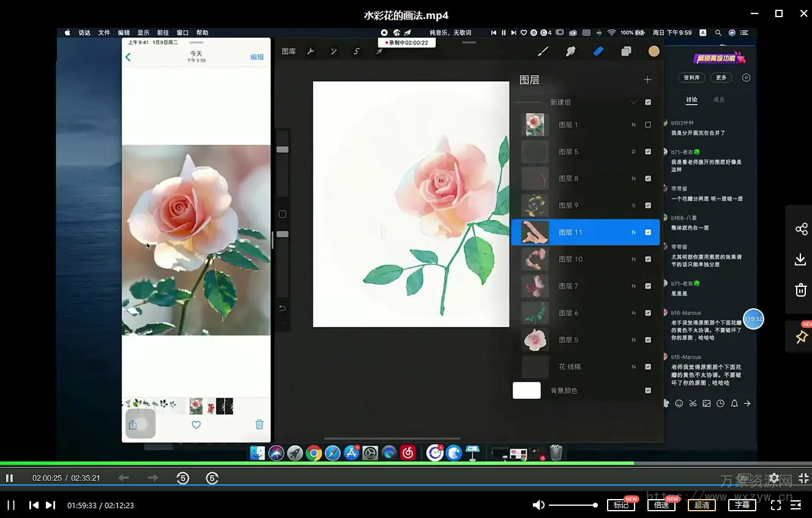Click the share icon on right sidebar
Image resolution: width=812 pixels, height=518 pixels.
coord(800,229)
